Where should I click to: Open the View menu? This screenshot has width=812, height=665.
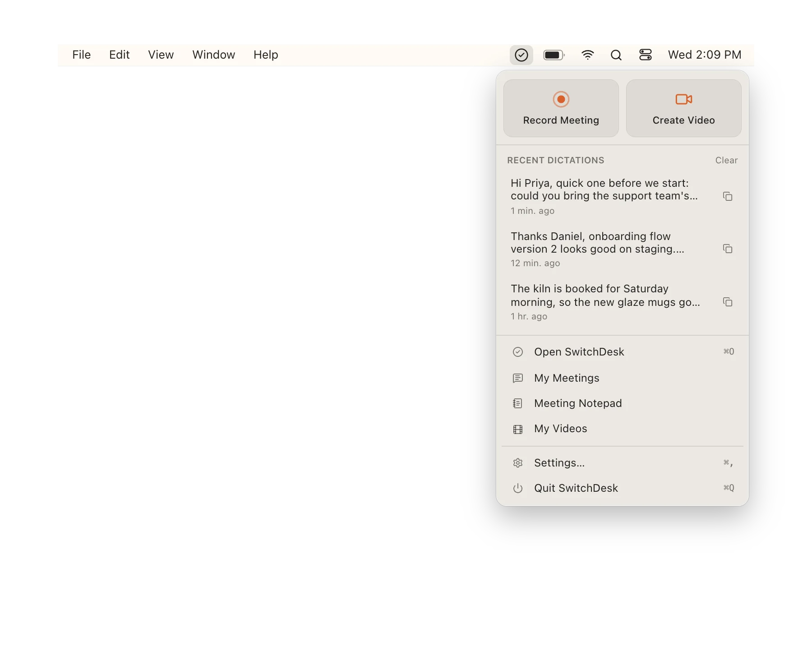point(161,55)
